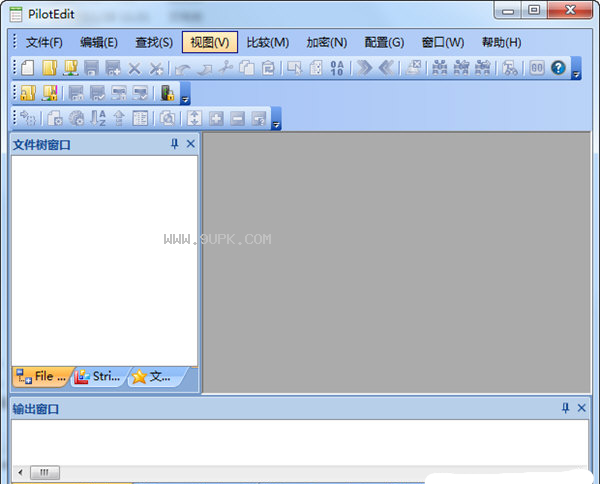The image size is (600, 484).
Task: Open the 文件(F) menu
Action: pyautogui.click(x=44, y=42)
